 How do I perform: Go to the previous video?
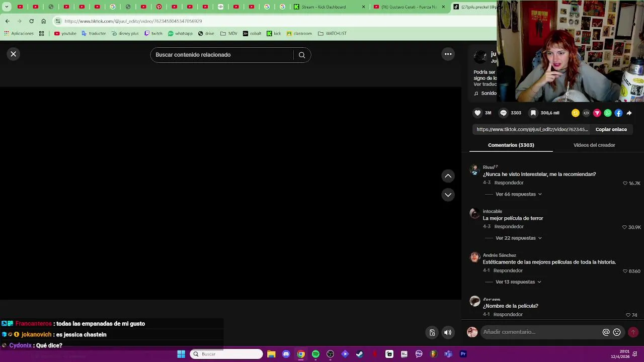448,176
